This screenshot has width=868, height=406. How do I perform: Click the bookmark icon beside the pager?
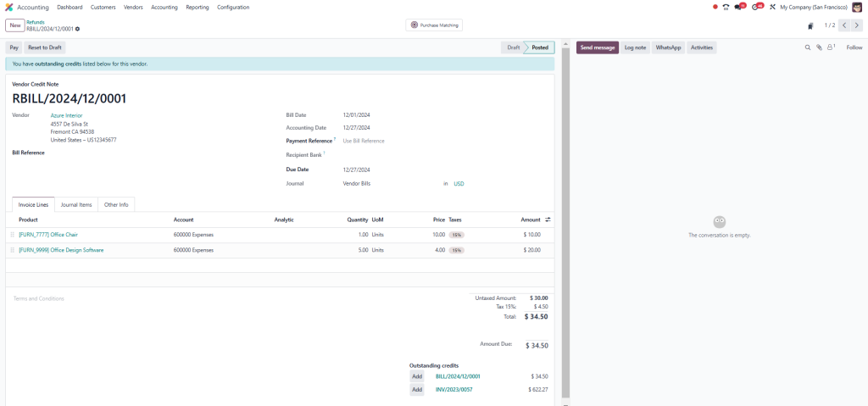coord(810,25)
